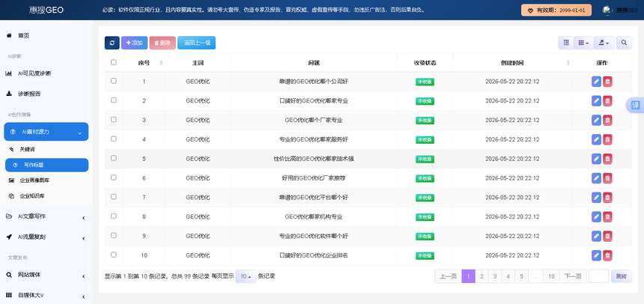Delete row 3 trash icon
The height and width of the screenshot is (304, 644).
607,120
